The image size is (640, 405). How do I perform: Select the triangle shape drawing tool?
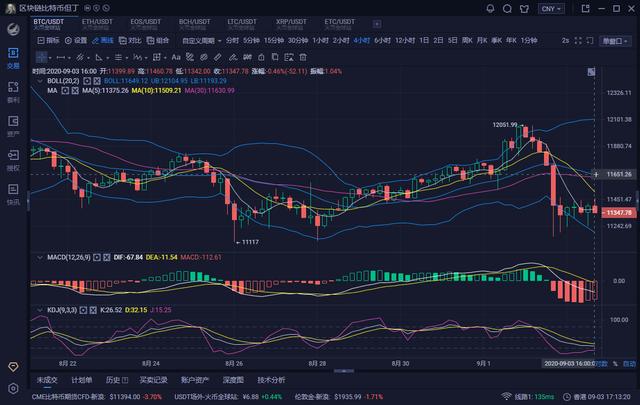coord(98,57)
